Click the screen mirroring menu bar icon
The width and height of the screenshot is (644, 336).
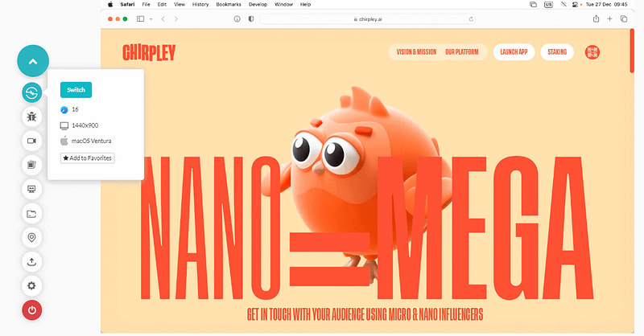point(533,5)
